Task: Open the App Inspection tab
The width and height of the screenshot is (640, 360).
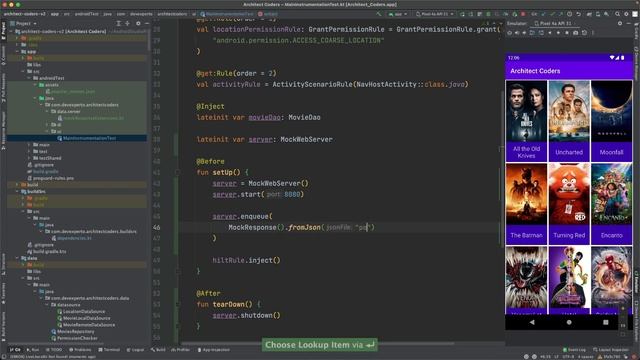Action: [213, 350]
